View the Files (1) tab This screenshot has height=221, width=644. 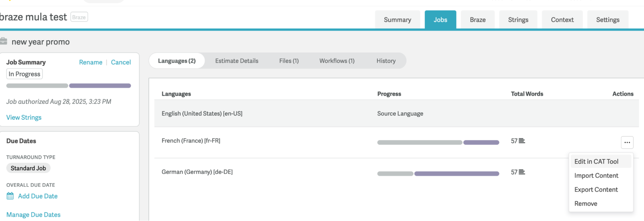289,61
